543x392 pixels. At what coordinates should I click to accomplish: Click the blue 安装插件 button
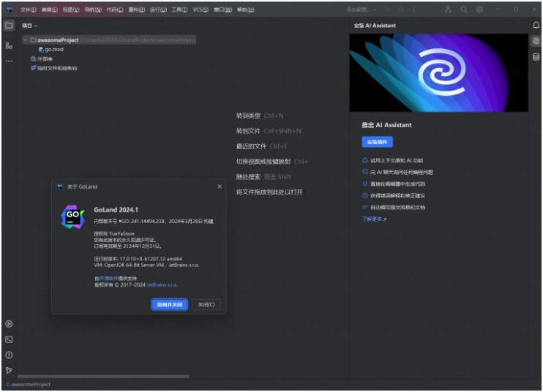point(377,142)
